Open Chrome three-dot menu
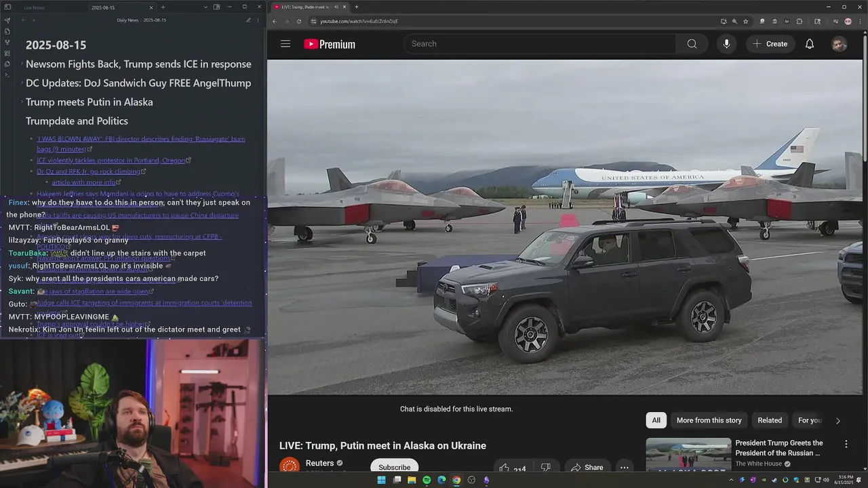 point(859,21)
